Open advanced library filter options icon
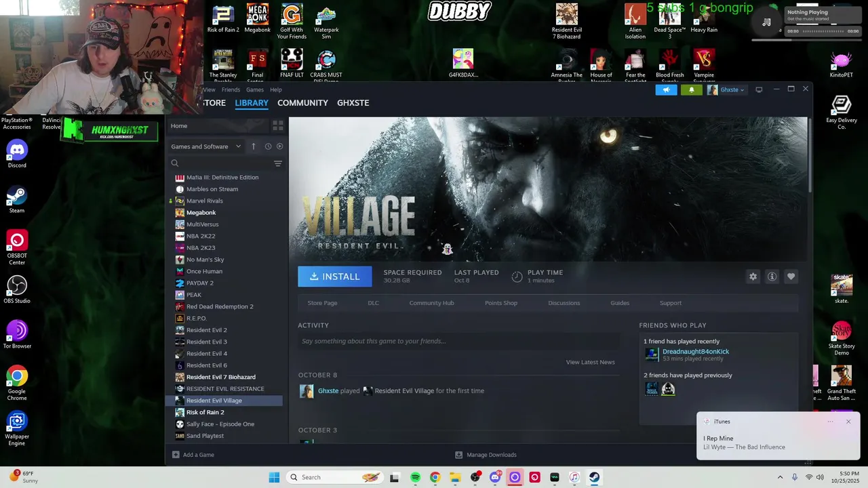 277,163
